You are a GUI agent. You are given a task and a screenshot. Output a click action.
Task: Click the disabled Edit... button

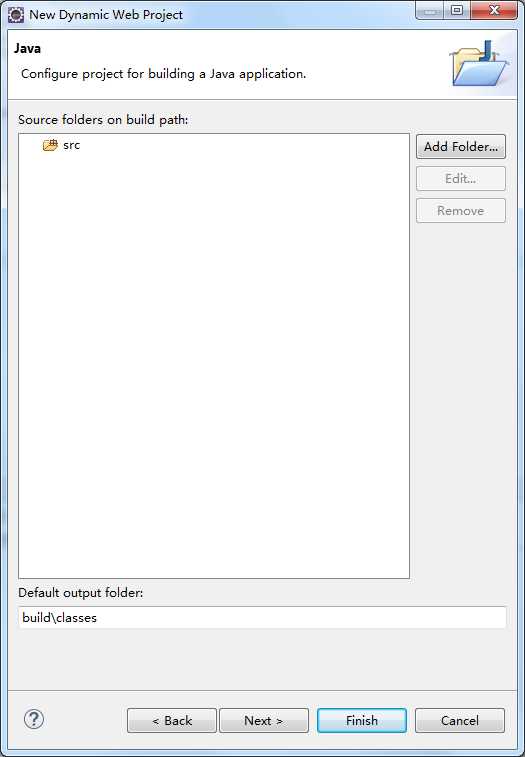(x=461, y=179)
